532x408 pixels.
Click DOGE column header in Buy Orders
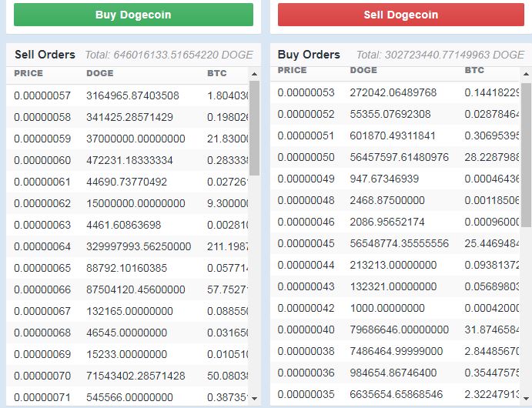click(x=363, y=70)
